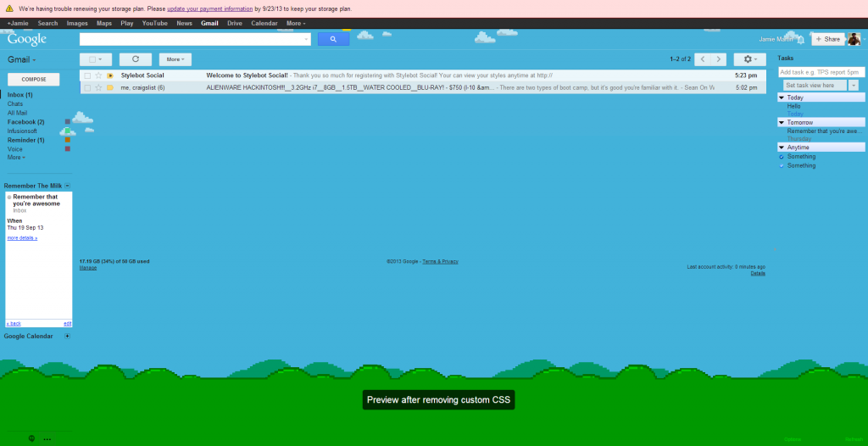
Task: Star the Stylebot Social email
Action: click(x=98, y=75)
